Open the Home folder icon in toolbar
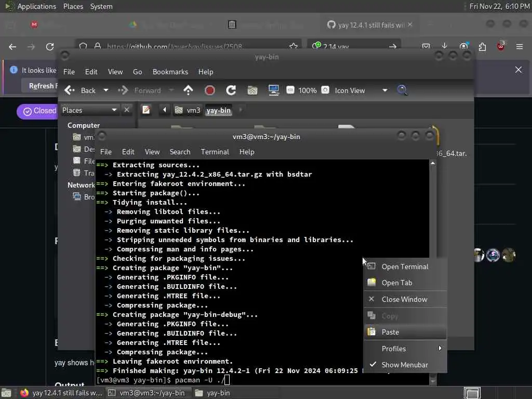Screen dimensions: 532x399 252,90
